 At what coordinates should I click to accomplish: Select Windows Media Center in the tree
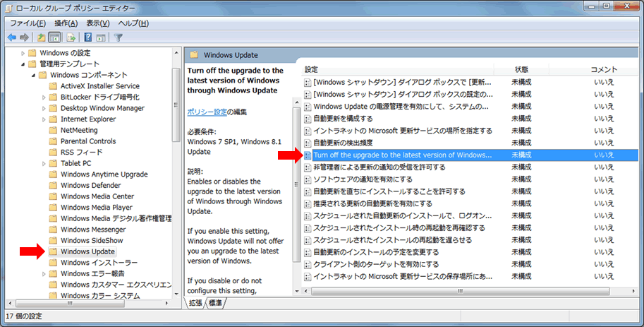(x=97, y=196)
